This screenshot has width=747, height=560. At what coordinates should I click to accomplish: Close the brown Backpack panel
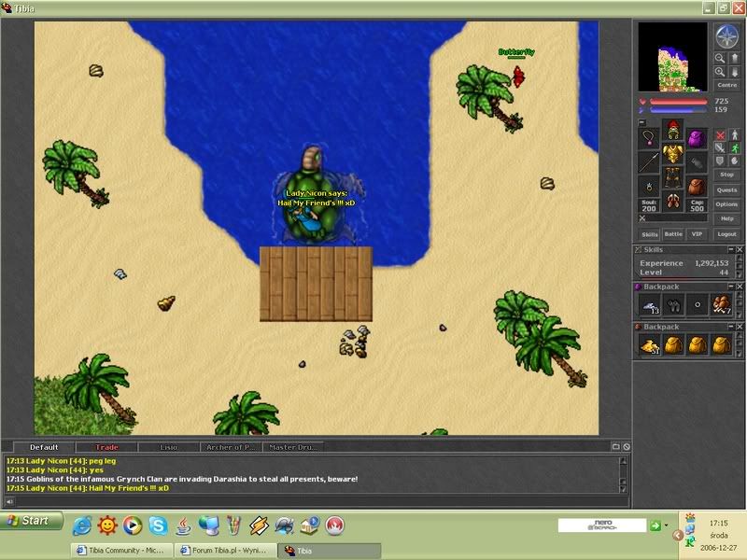click(x=740, y=327)
